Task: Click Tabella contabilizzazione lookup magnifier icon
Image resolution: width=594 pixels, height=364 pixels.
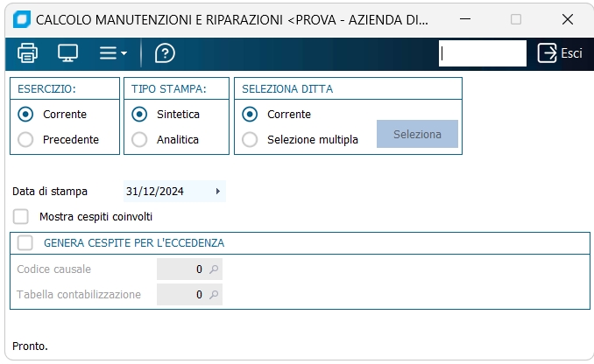Action: click(214, 295)
